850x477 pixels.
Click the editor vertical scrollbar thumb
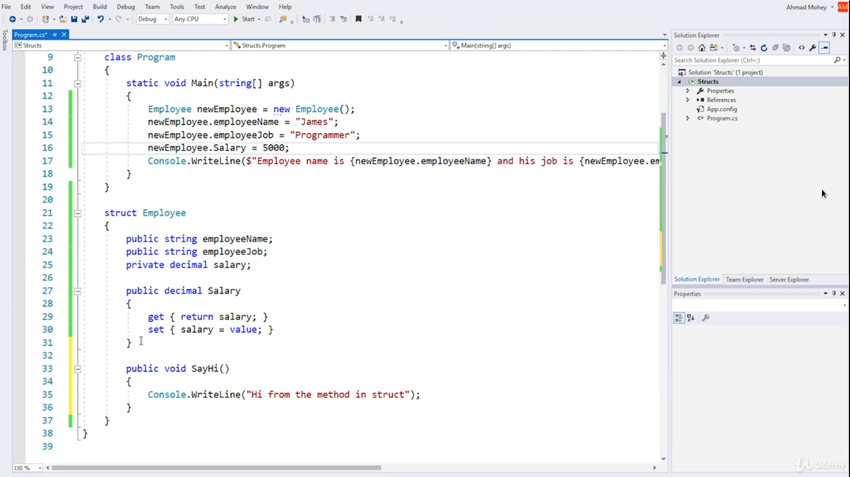(x=664, y=198)
